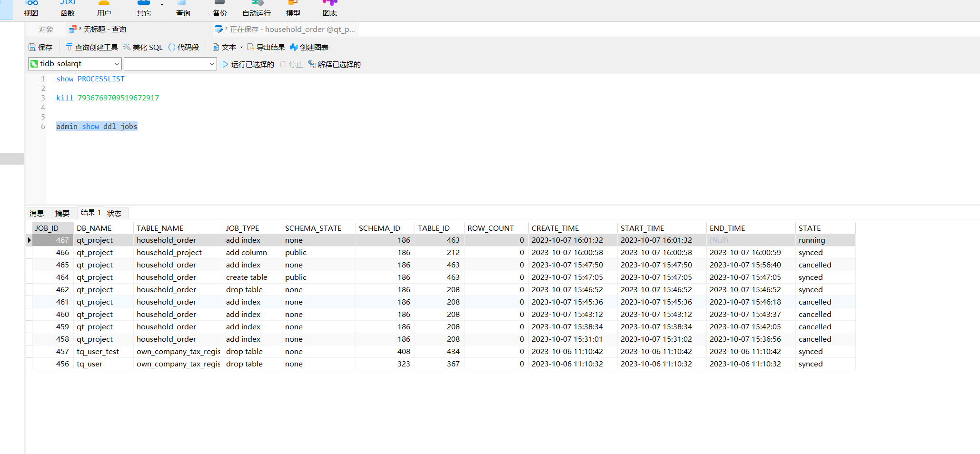
Task: Click START_TIME 2023-10-07 15:31:02 cell
Action: click(x=662, y=339)
